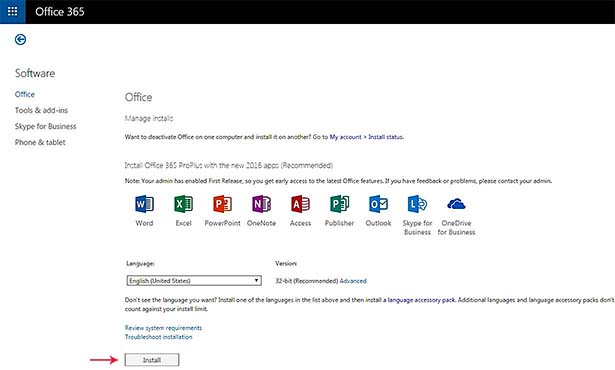Click the Office 365 header title

[60, 12]
